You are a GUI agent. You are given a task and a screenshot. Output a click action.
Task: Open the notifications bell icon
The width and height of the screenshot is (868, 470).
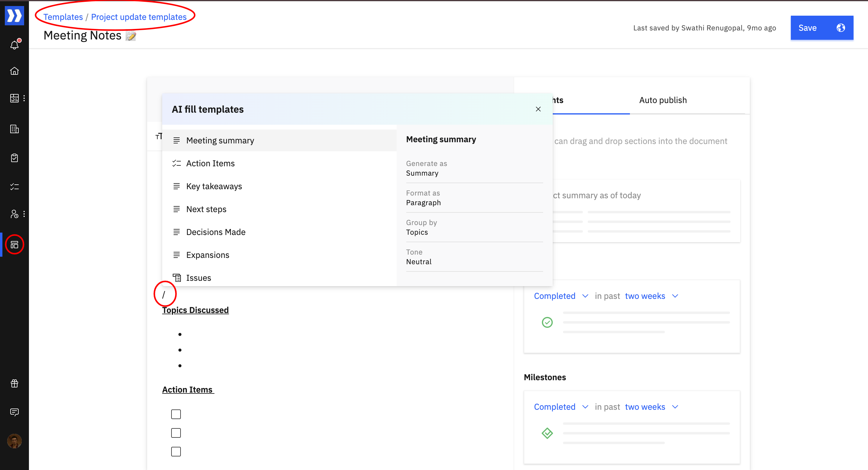[x=14, y=45]
